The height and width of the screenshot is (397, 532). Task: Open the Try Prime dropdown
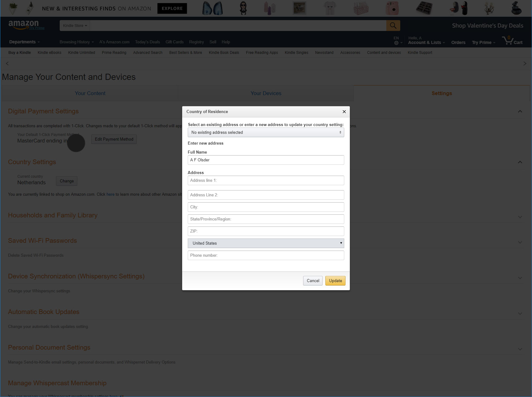tap(483, 42)
